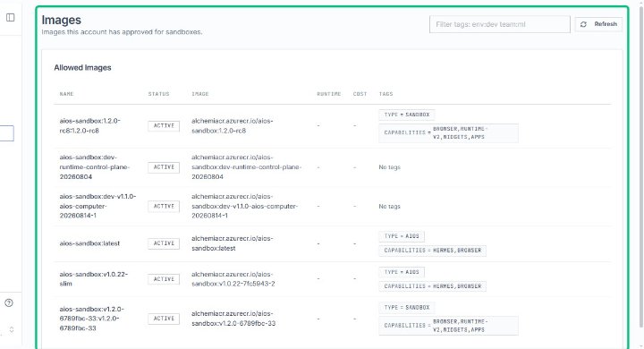
Task: Click image path ending v1.0.22-7fc5943-2
Action: 233,278
